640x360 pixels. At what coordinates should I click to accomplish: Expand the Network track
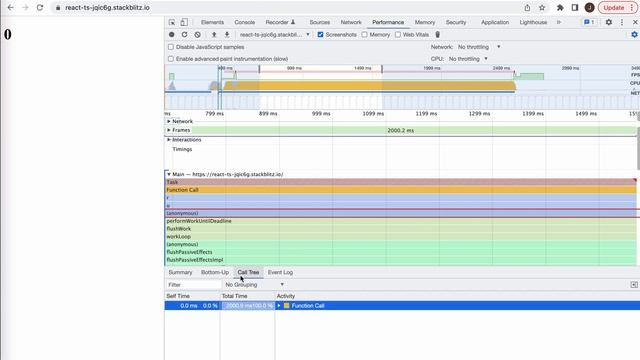[169, 121]
